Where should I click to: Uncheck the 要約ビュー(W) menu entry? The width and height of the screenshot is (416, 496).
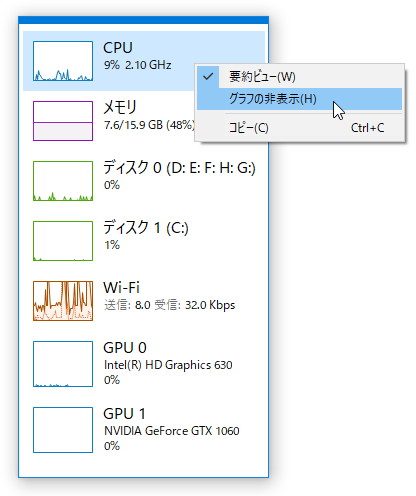[x=299, y=77]
